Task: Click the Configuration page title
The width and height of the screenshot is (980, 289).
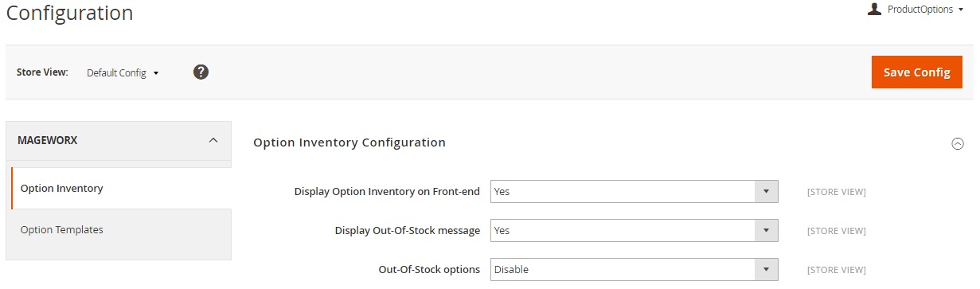Action: (x=70, y=13)
